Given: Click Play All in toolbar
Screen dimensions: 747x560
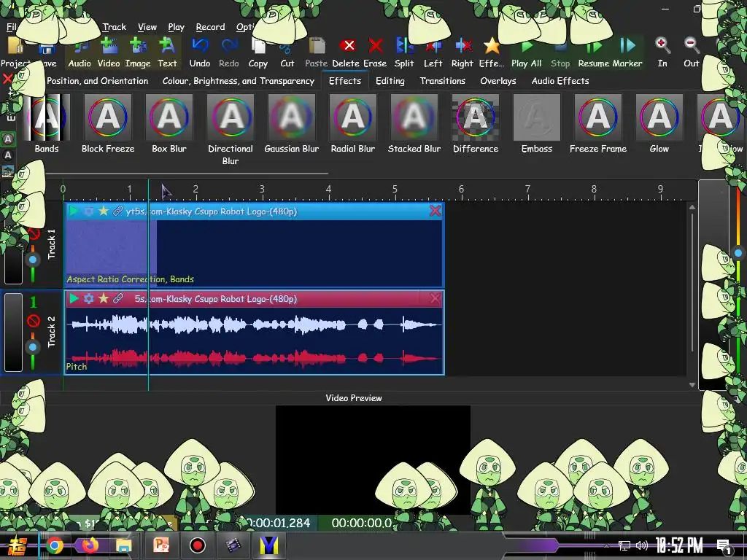Looking at the screenshot, I should point(527,52).
